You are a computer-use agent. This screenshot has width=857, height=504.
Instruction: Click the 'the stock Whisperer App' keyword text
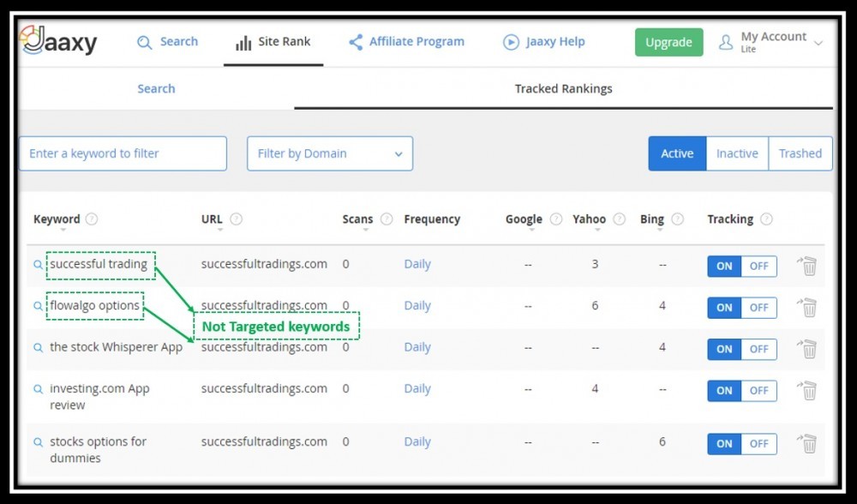(116, 348)
